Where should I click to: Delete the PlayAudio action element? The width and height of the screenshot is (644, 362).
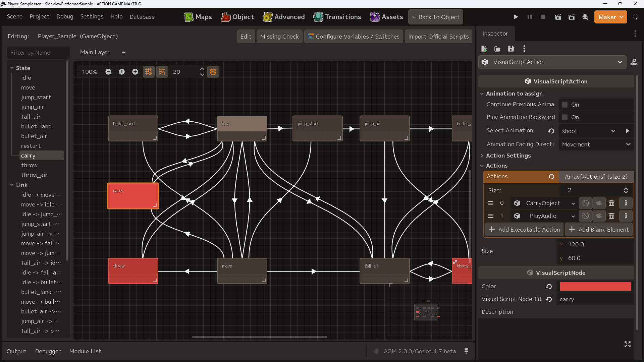click(x=612, y=216)
